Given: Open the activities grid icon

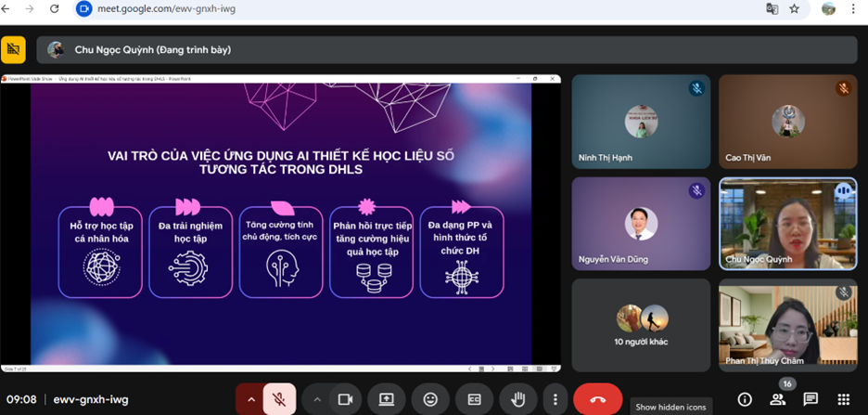Looking at the screenshot, I should (x=843, y=399).
